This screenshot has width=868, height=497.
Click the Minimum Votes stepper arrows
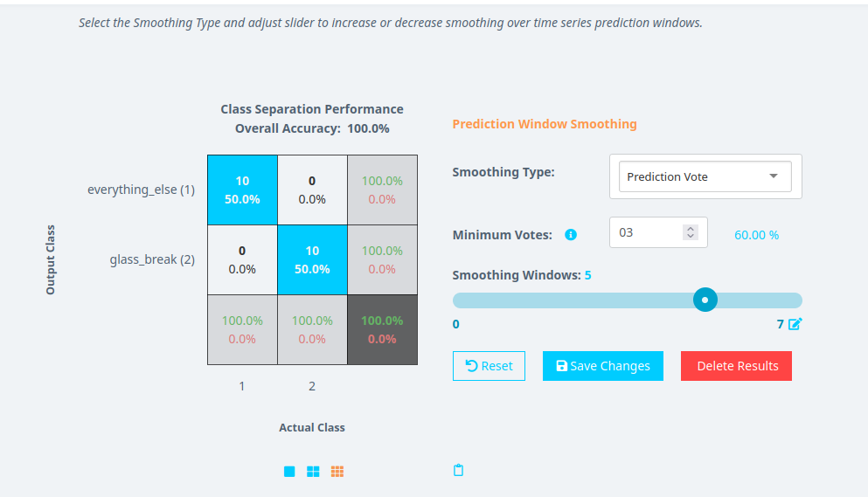tap(691, 232)
